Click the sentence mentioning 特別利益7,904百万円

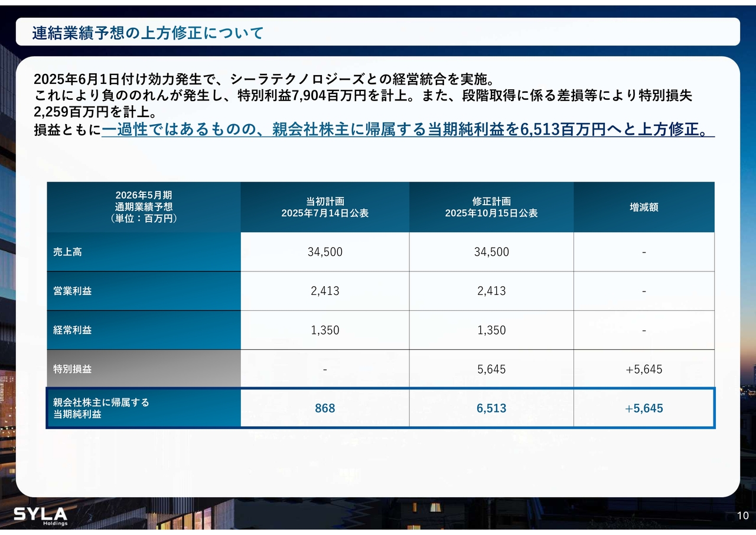pos(363,96)
